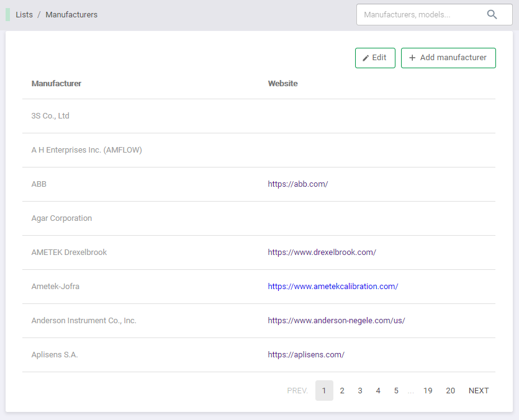Screen dimensions: 519x420
Task: Open the aplisens.com website link
Action: point(306,354)
